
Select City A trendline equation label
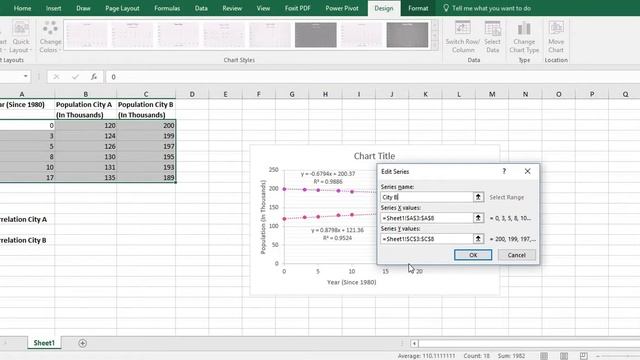(x=337, y=234)
